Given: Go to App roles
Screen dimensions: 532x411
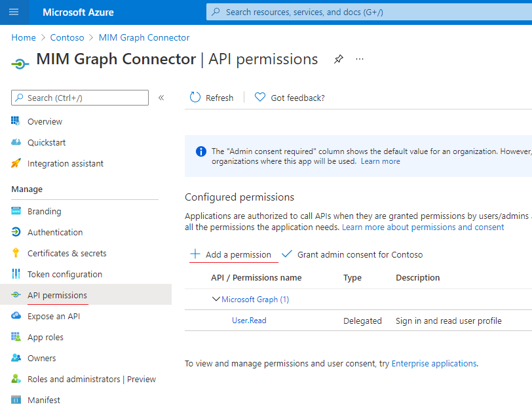Looking at the screenshot, I should click(45, 338).
